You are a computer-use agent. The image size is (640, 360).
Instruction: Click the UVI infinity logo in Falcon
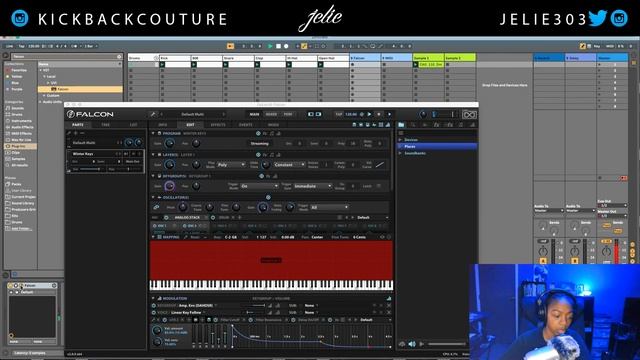point(469,115)
